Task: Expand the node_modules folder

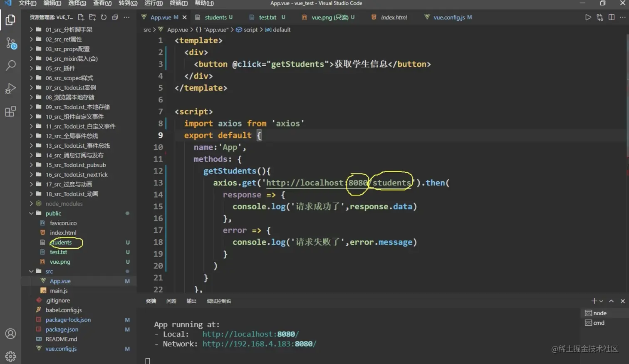Action: [x=79, y=203]
